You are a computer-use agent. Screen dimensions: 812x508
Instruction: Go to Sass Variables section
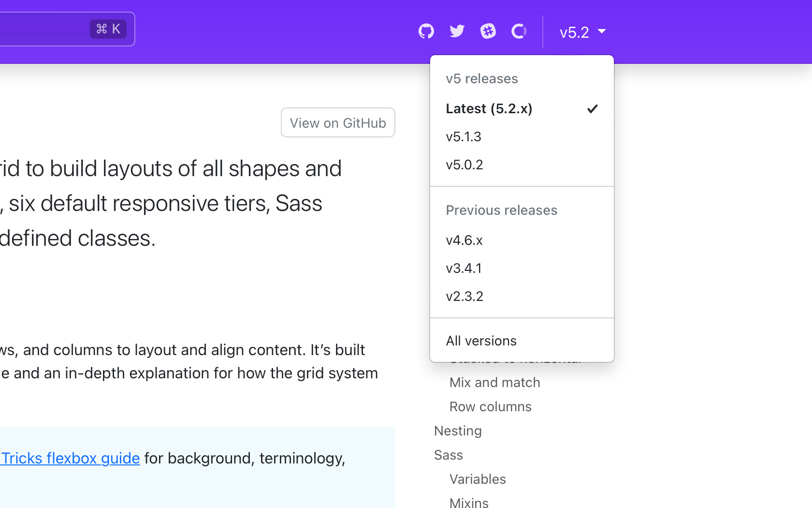point(478,479)
